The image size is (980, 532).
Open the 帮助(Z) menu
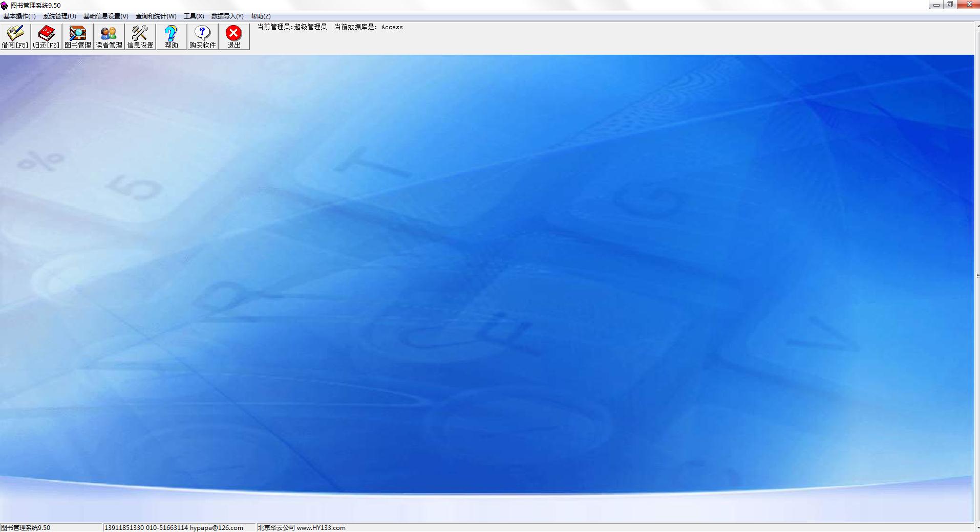[x=261, y=16]
